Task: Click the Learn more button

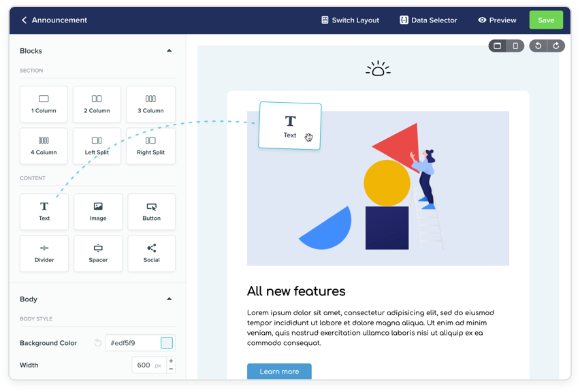Action: (279, 372)
